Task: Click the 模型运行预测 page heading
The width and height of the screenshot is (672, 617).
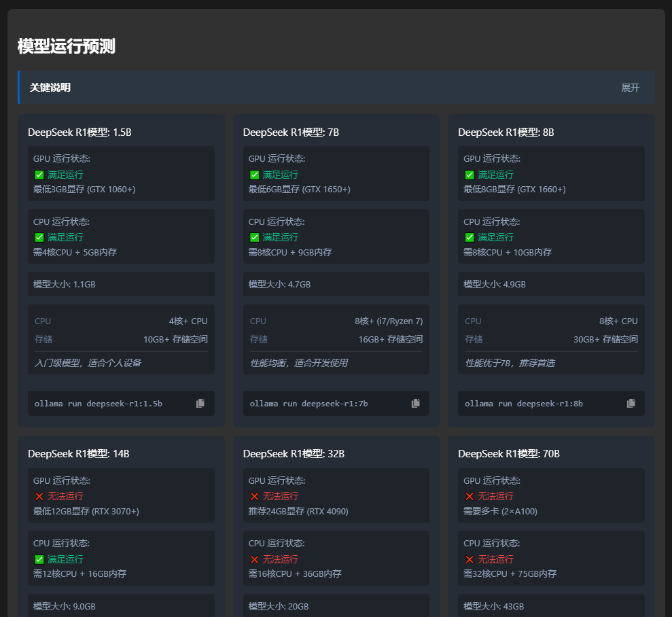Action: point(67,46)
